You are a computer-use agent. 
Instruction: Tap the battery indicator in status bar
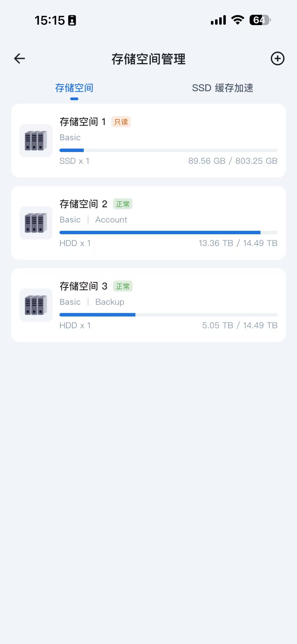coord(260,20)
